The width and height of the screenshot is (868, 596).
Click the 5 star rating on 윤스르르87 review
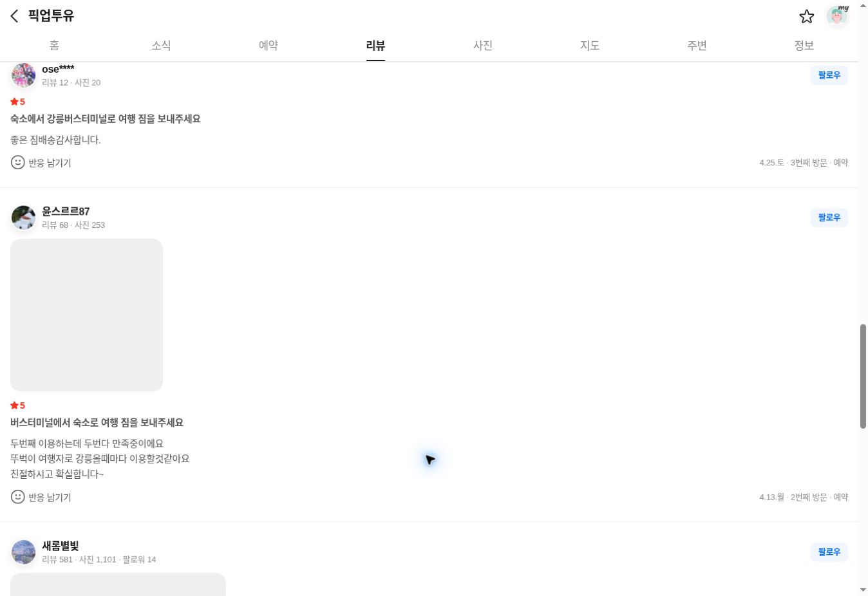pos(18,405)
